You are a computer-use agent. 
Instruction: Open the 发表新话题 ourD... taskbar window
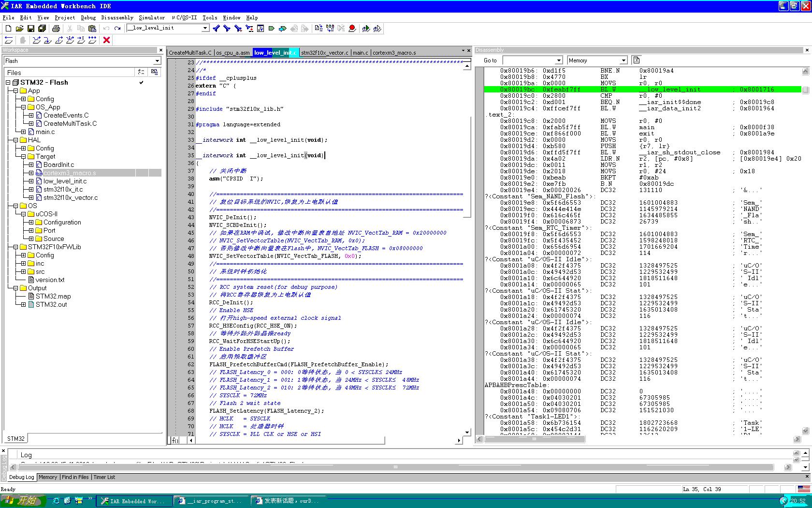288,501
